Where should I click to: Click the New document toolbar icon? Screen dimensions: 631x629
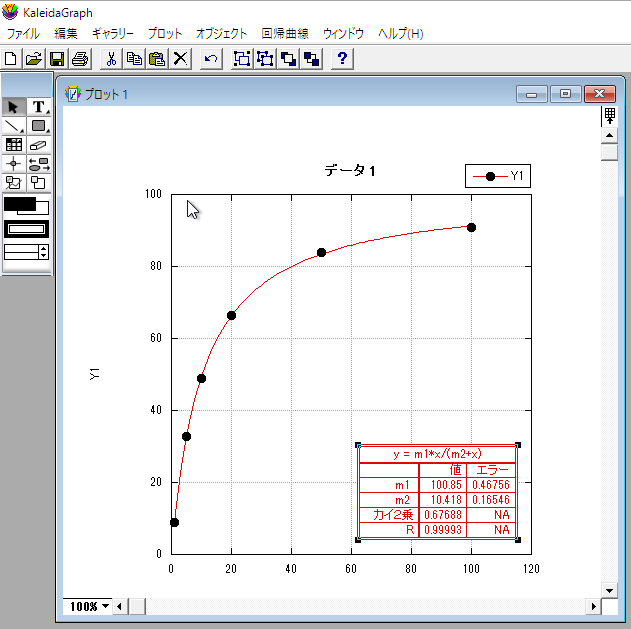click(x=11, y=59)
